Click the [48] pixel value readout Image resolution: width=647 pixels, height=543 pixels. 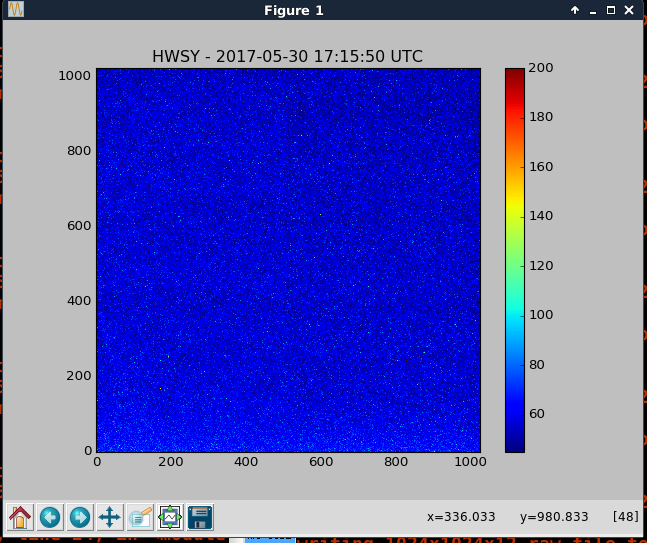(x=626, y=517)
